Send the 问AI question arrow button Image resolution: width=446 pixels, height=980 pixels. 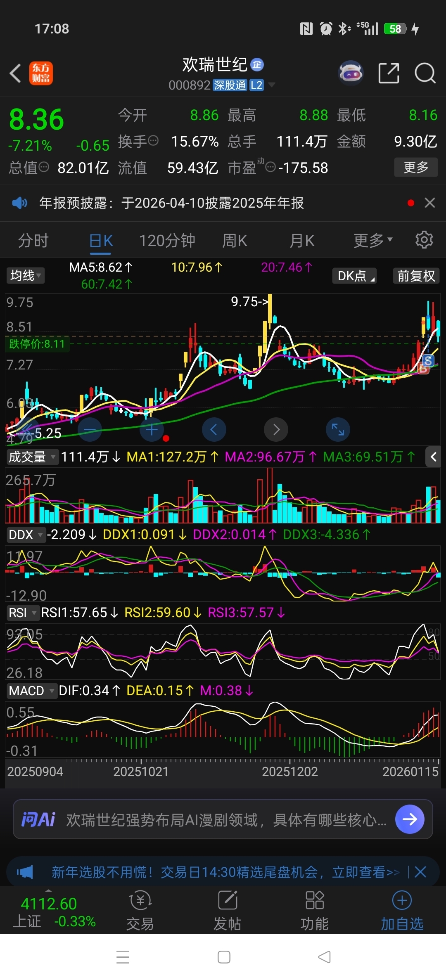coord(410,819)
